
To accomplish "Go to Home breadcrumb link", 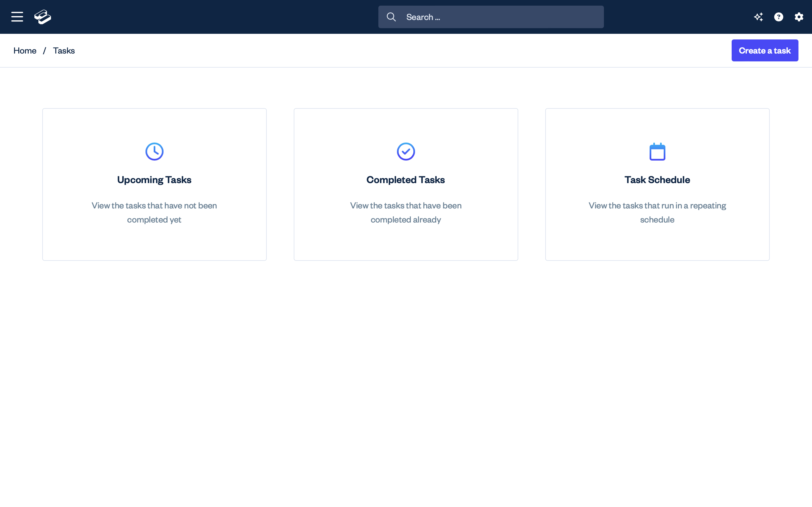I will (x=25, y=51).
